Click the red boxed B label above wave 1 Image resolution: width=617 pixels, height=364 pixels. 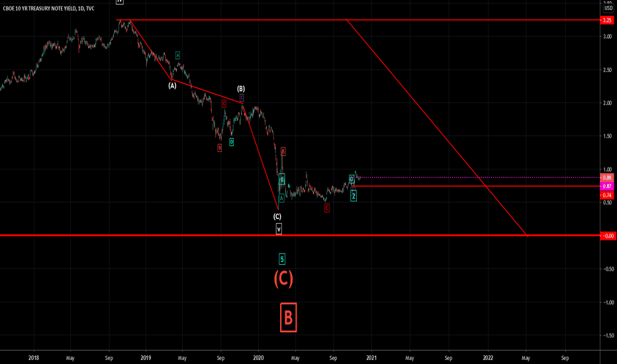pos(283,151)
